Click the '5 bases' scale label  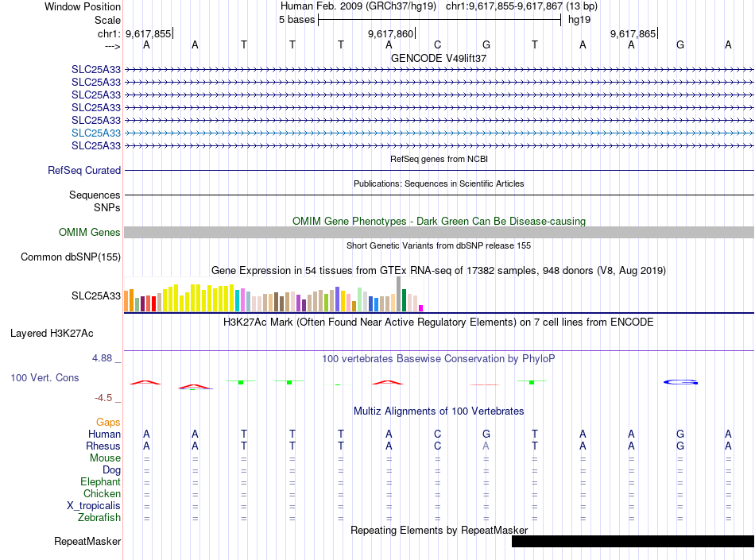pyautogui.click(x=296, y=20)
